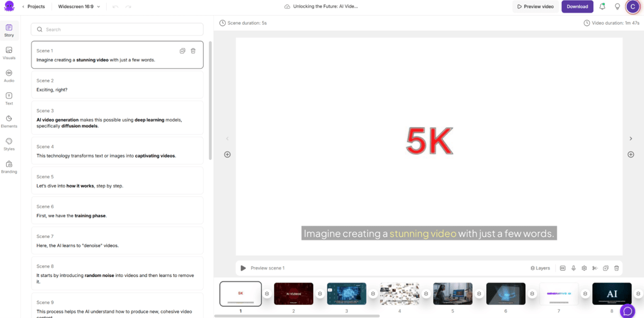Select the Scene 6 training phase card

(x=117, y=210)
